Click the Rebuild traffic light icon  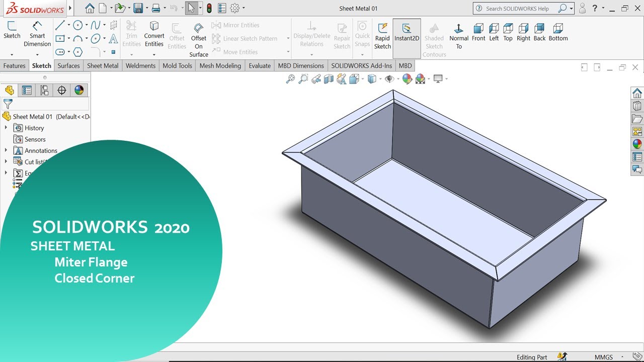(209, 8)
